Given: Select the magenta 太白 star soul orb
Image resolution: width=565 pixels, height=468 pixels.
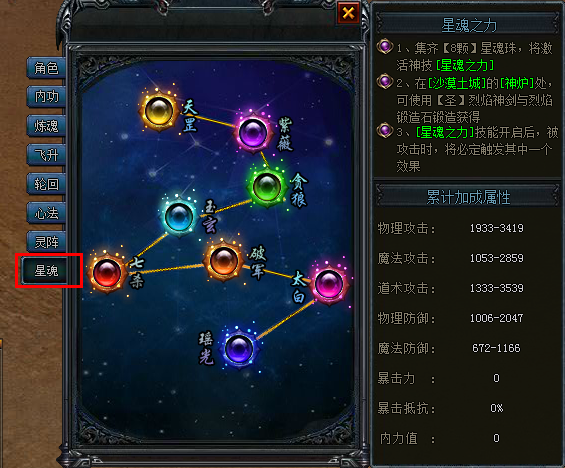Looking at the screenshot, I should (x=329, y=284).
